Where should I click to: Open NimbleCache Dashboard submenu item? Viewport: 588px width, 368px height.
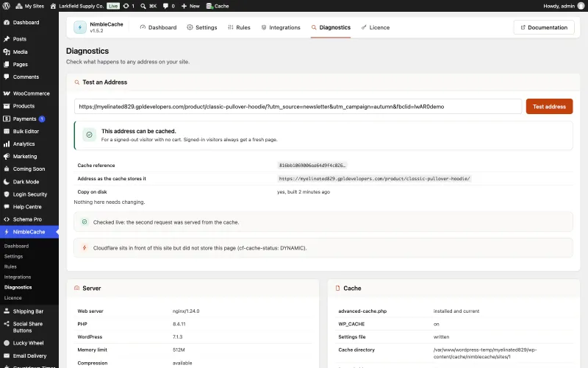(16, 247)
